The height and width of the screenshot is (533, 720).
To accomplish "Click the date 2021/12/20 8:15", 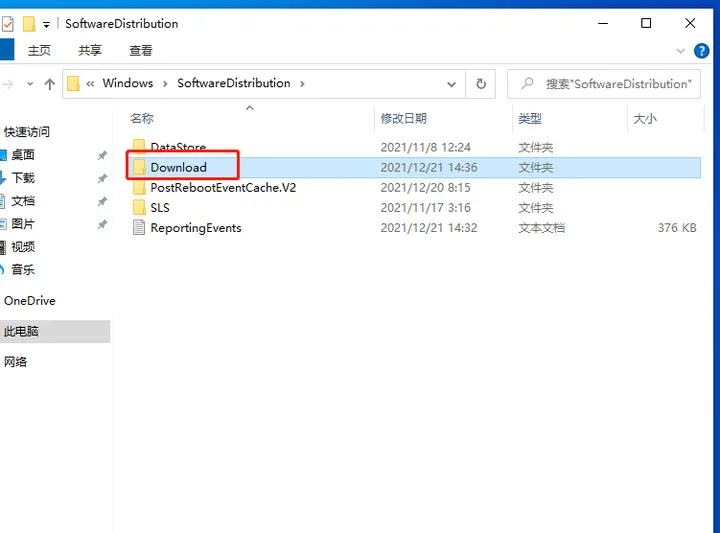I will [x=426, y=188].
